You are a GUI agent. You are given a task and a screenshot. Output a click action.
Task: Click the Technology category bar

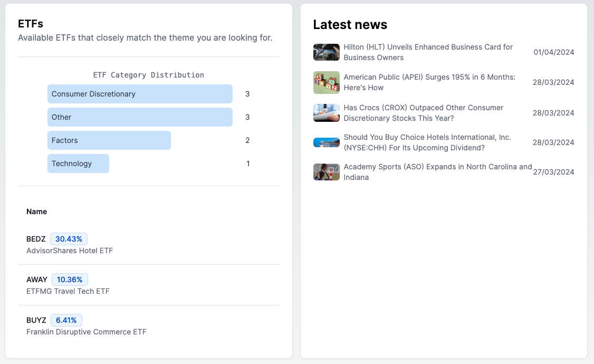[78, 164]
